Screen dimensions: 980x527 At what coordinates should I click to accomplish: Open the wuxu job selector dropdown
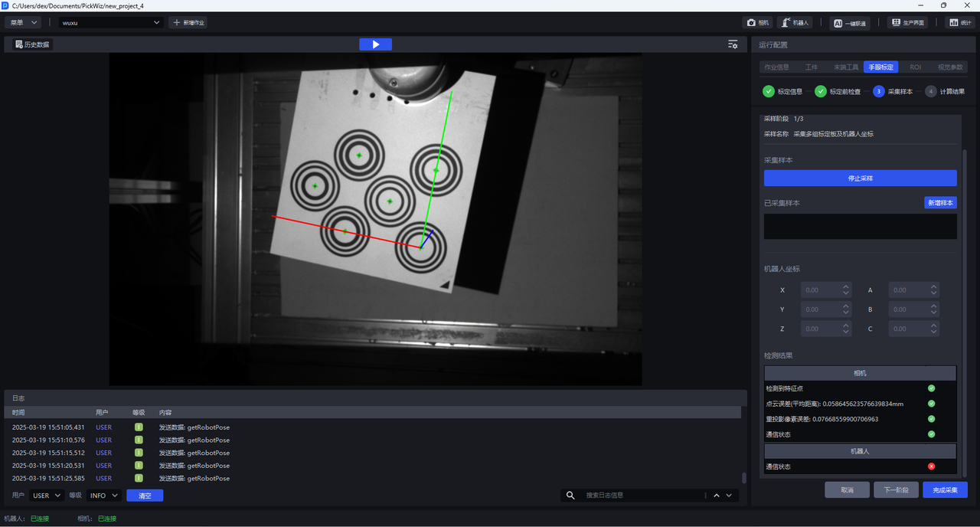[111, 23]
